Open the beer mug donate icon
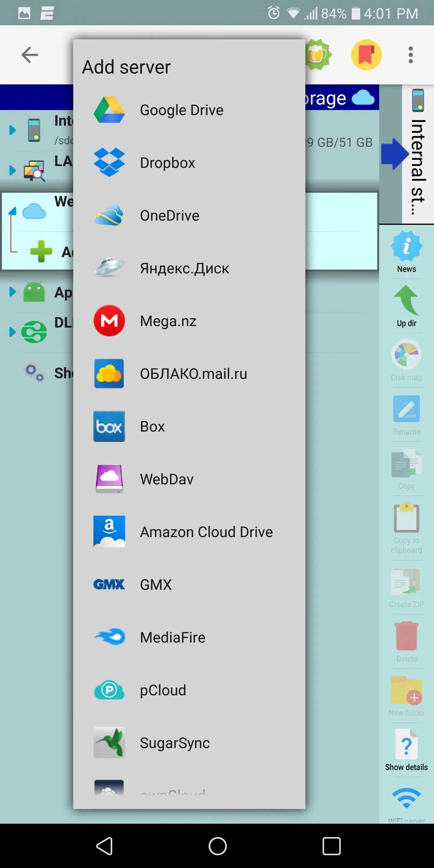Viewport: 434px width, 868px height. [318, 55]
